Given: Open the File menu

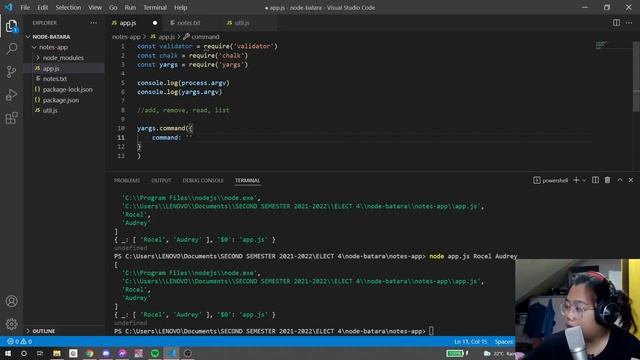Looking at the screenshot, I should (x=25, y=7).
